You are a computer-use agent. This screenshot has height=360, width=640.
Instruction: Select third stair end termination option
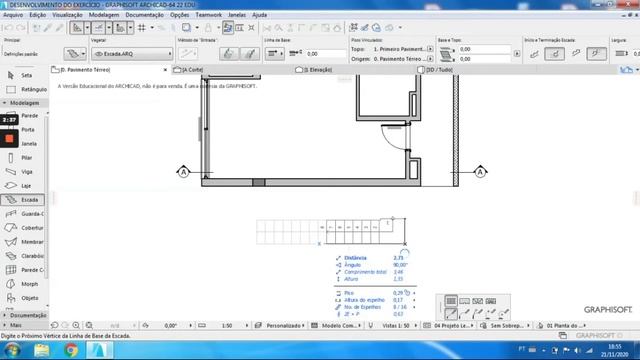pos(576,54)
